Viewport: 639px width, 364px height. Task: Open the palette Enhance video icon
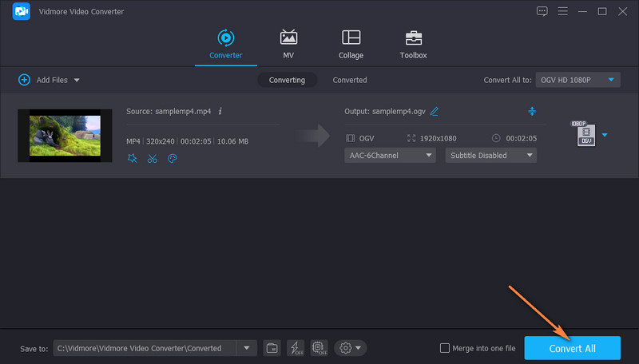[172, 159]
